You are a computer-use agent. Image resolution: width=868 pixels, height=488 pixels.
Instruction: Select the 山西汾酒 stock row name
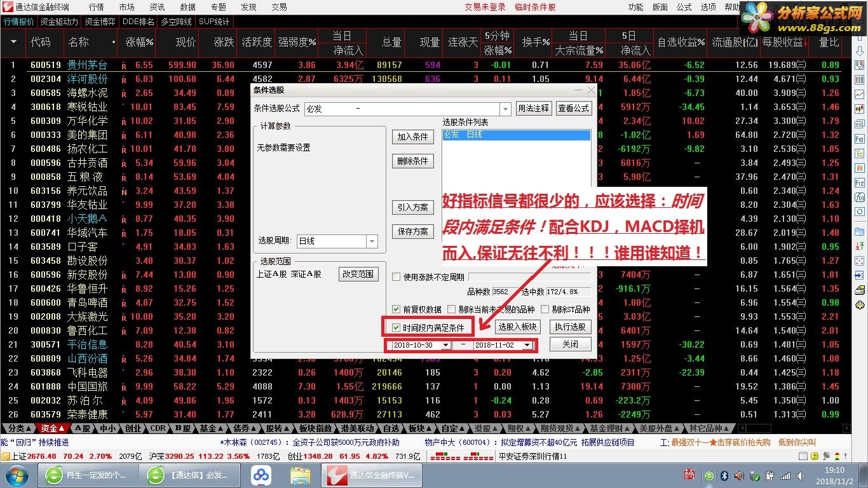point(88,358)
